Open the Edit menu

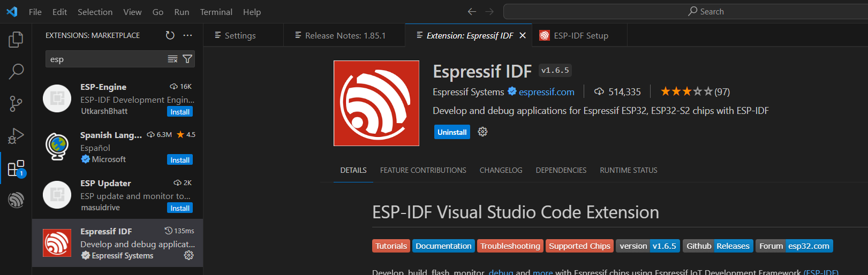pos(60,12)
